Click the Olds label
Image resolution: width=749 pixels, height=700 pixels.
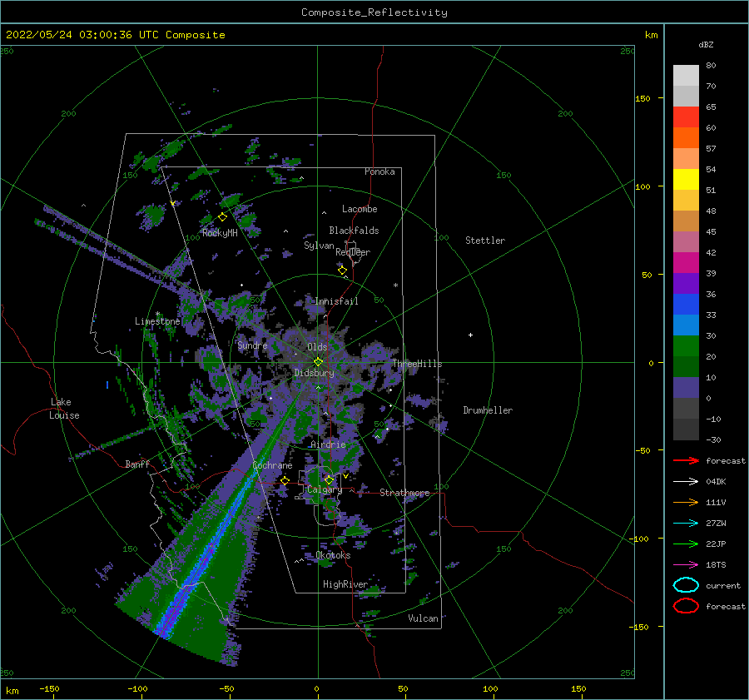coord(317,347)
